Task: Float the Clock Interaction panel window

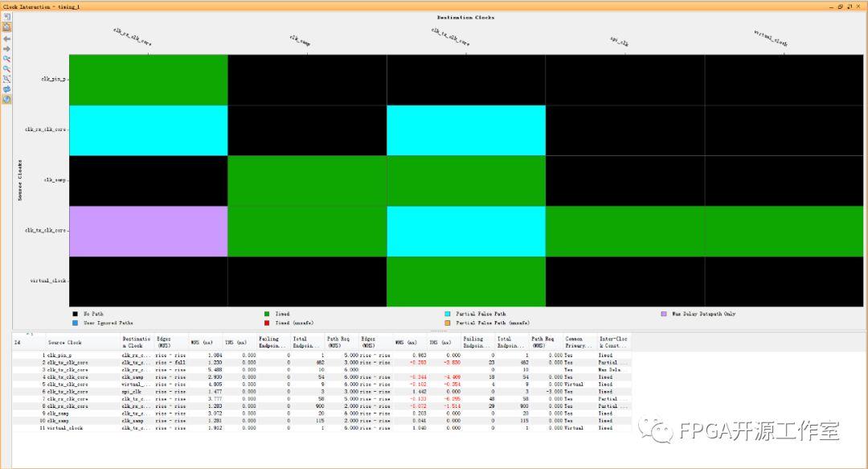Action: 850,6
